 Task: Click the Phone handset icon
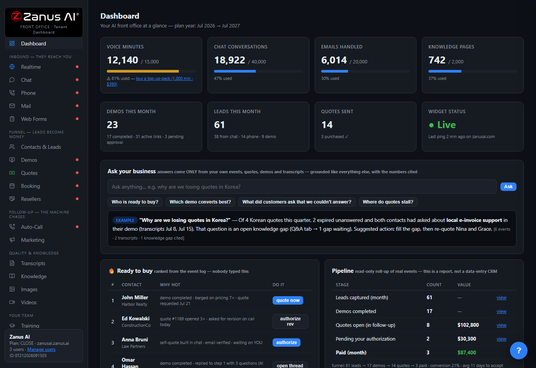12,93
